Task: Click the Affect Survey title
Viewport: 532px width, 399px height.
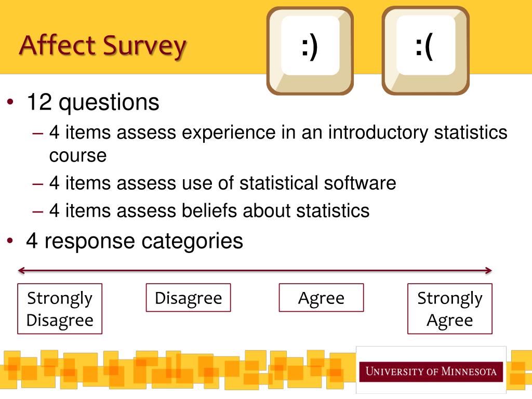Action: point(103,46)
